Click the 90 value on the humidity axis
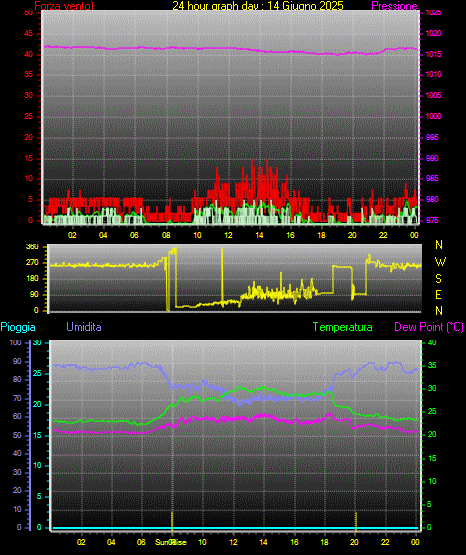The image size is (466, 555). tap(17, 361)
